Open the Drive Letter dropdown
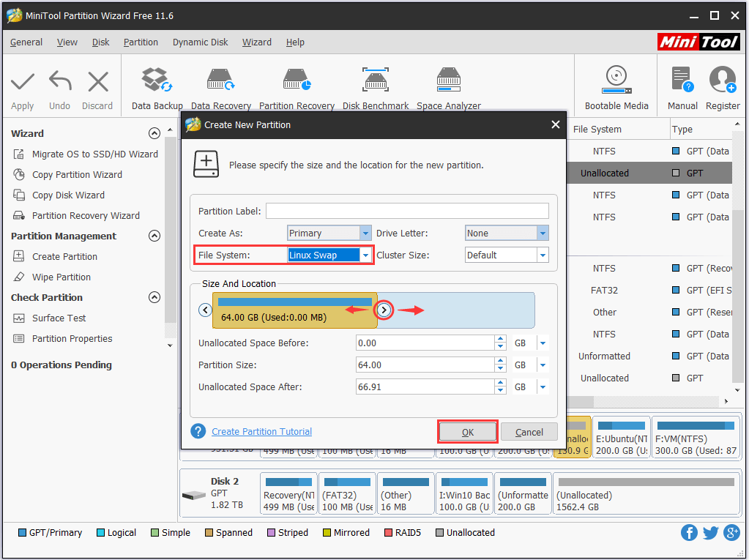 click(543, 233)
